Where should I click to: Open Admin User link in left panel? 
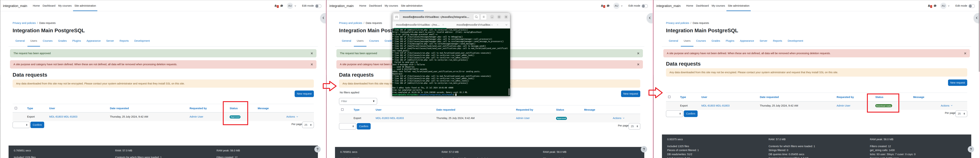coord(196,117)
